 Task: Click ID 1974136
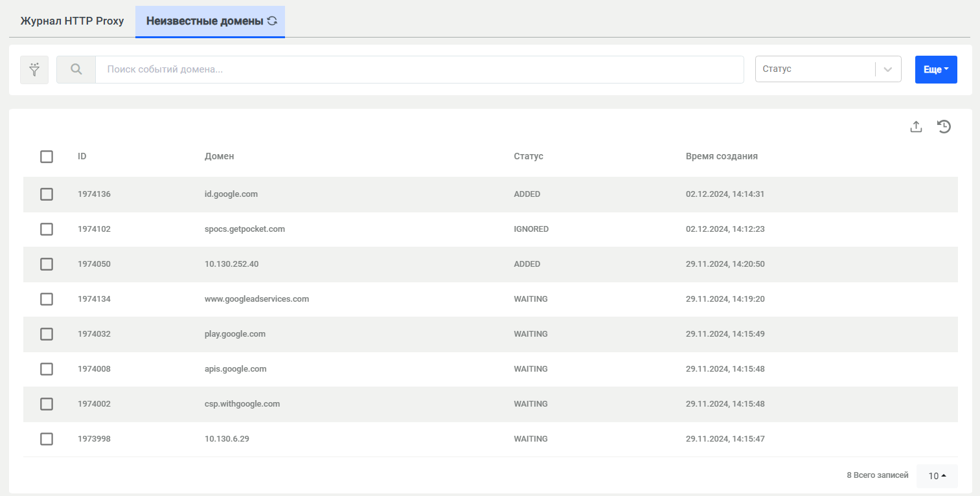click(94, 194)
